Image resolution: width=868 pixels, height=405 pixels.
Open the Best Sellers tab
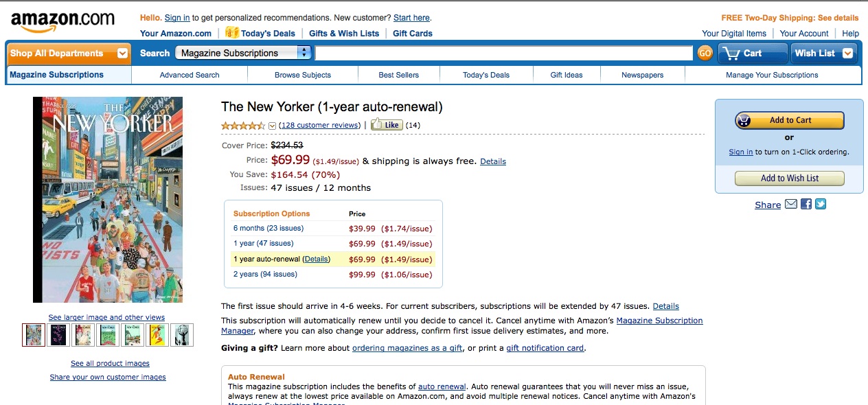398,75
